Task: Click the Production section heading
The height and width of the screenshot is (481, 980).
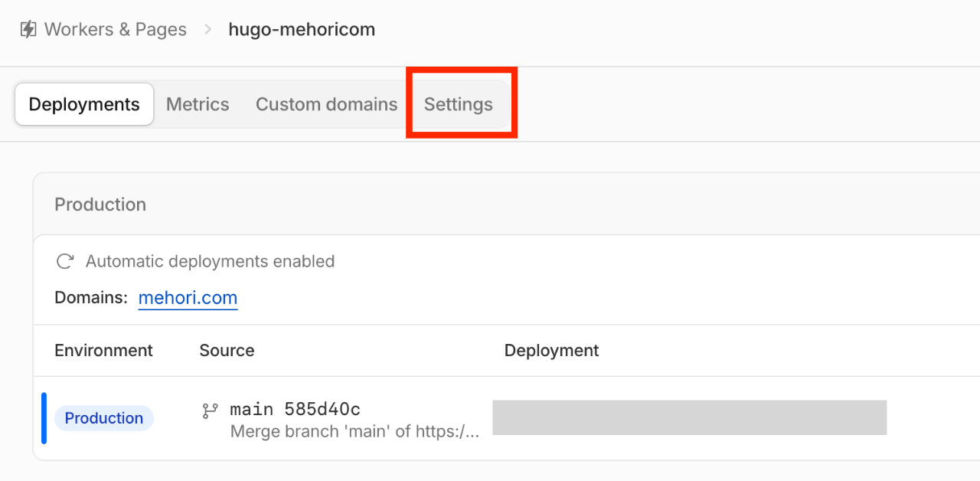Action: click(x=100, y=205)
